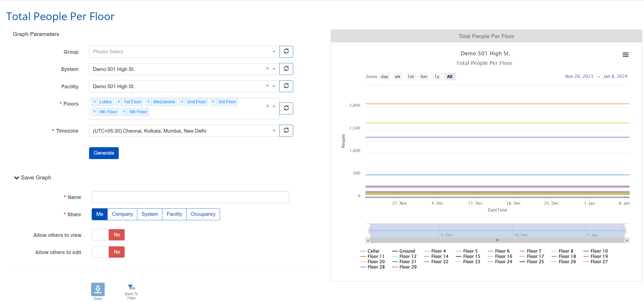Toggle the Allow others to view switch
Viewport: 644px width, 306px height.
(108, 235)
